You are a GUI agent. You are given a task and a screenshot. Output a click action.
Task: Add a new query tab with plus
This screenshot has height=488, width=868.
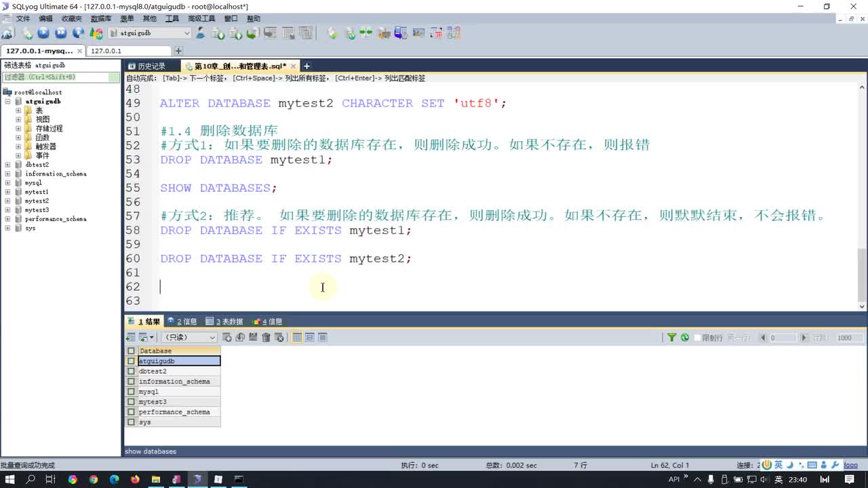[x=307, y=66]
